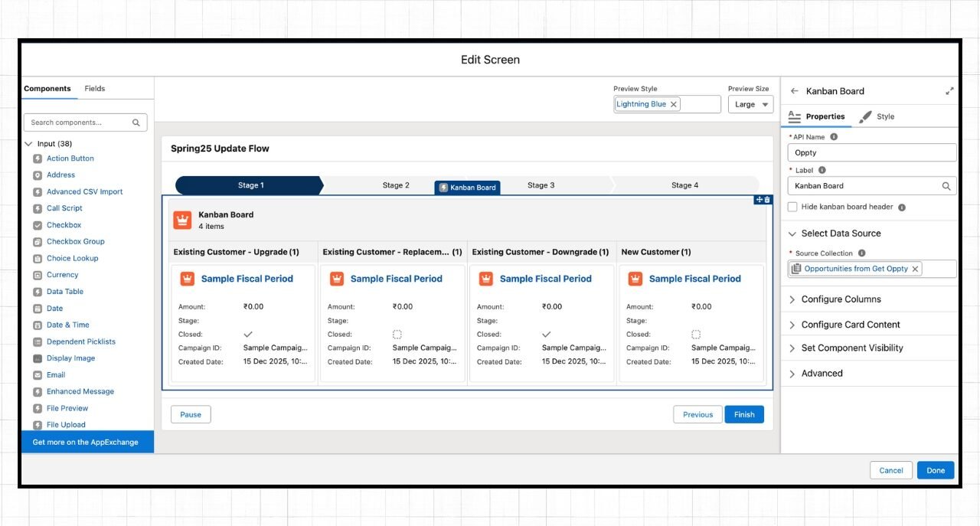The width and height of the screenshot is (980, 526).
Task: Click the crown icon on the Kanban Board header
Action: pos(182,219)
